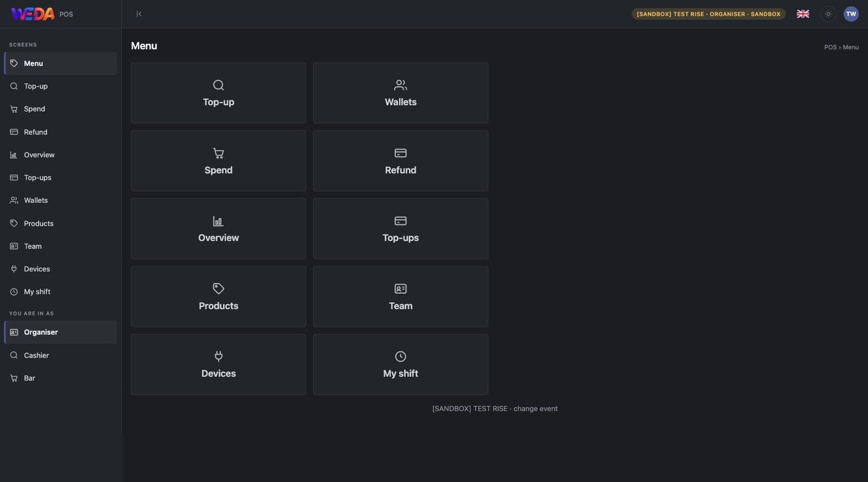868x482 pixels.
Task: Open the TW user avatar menu
Action: 851,14
